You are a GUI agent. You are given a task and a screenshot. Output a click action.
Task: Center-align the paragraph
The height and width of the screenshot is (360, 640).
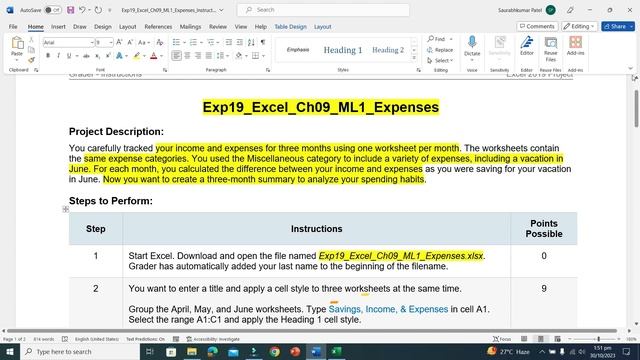point(187,56)
